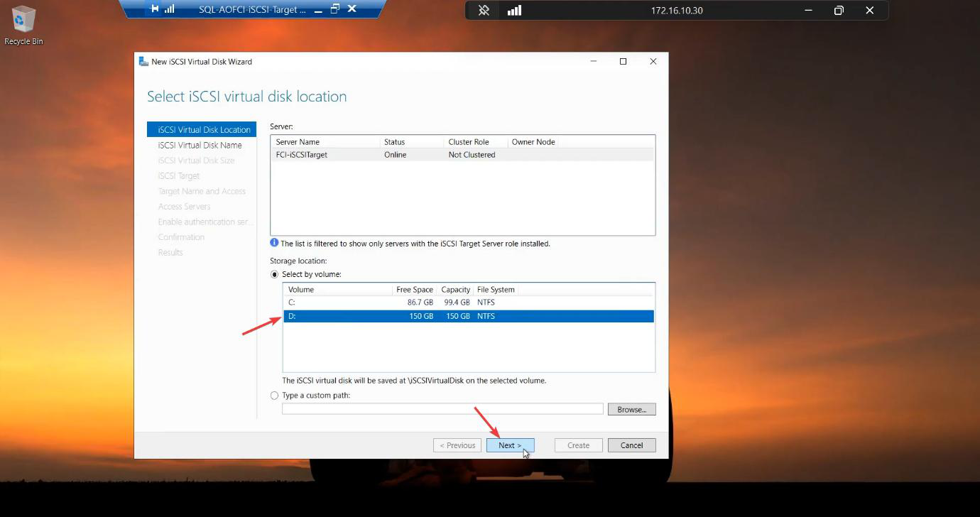Viewport: 980px width, 517px height.
Task: Click signal strength icon on SQL-AOFCI bar
Action: point(170,9)
